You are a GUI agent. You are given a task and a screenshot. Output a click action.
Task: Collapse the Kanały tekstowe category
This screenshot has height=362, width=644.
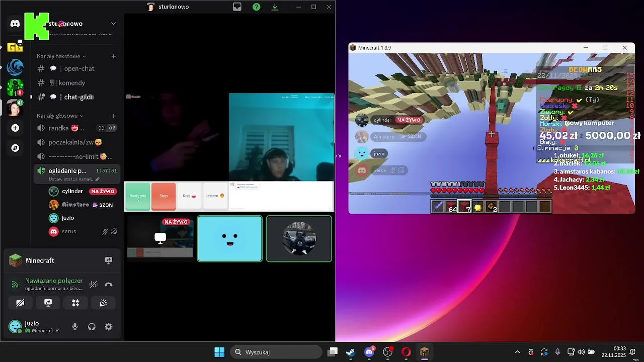(x=61, y=56)
